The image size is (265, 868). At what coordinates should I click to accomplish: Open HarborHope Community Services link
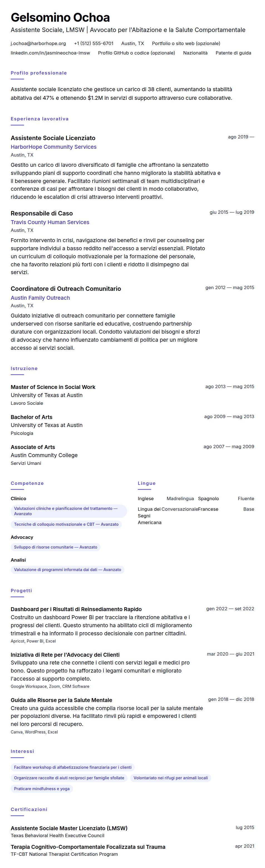54,147
